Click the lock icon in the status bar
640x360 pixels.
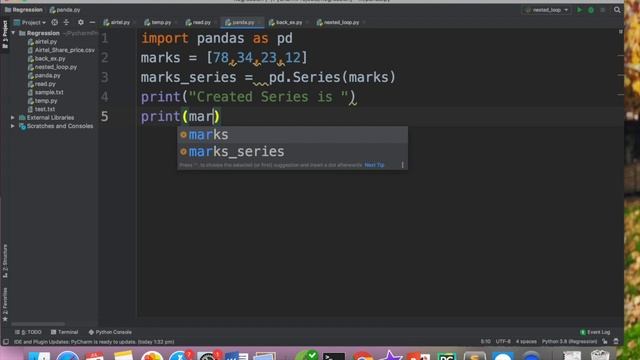pos(605,341)
